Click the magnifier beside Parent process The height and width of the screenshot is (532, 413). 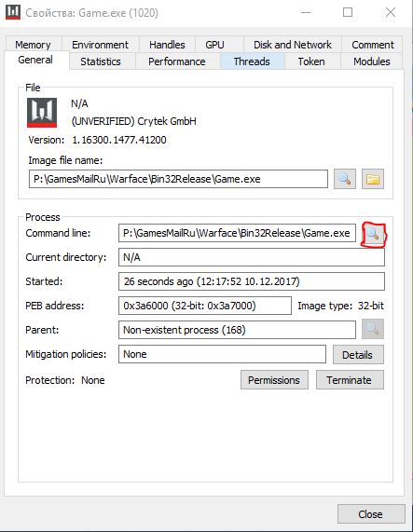click(373, 329)
